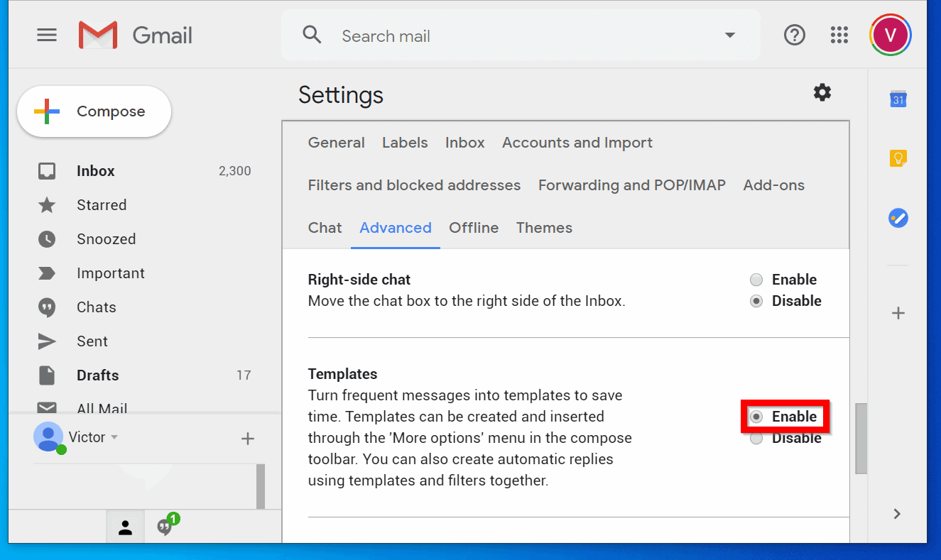The image size is (941, 560).
Task: Expand the Victor chat status dropdown
Action: coord(114,437)
